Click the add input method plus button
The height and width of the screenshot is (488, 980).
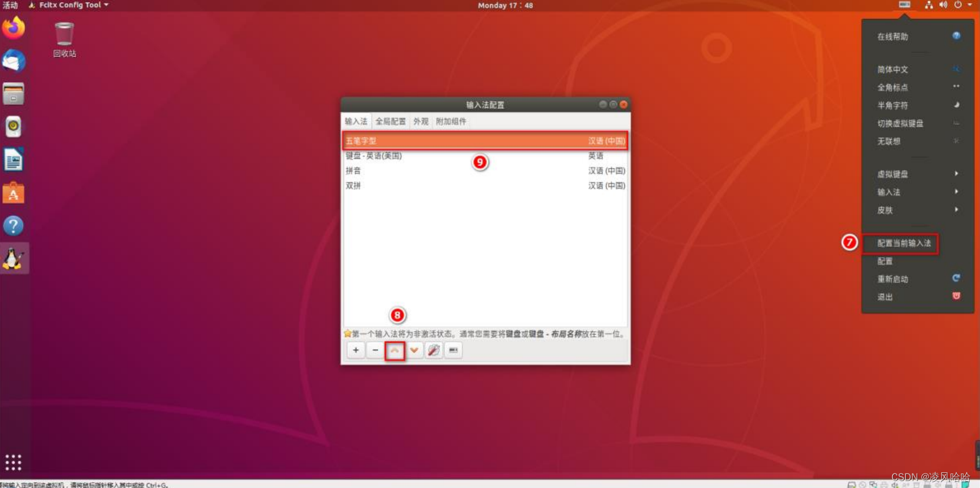[x=356, y=350]
